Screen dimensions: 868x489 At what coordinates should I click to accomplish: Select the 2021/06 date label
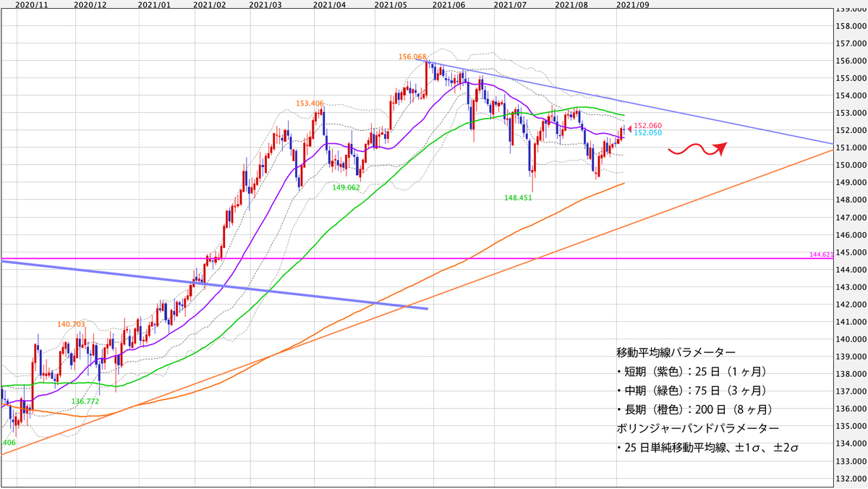pos(448,4)
